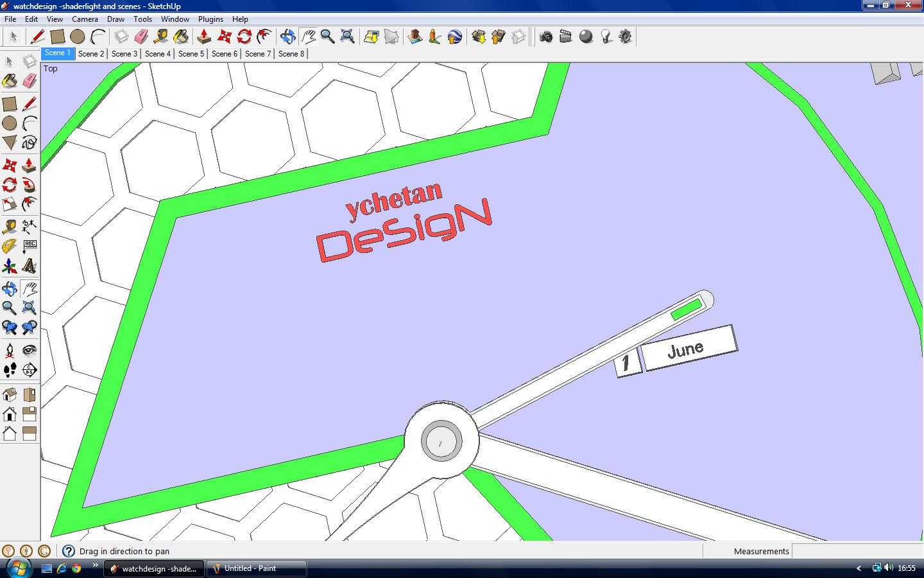
Task: Open the File menu
Action: point(10,19)
